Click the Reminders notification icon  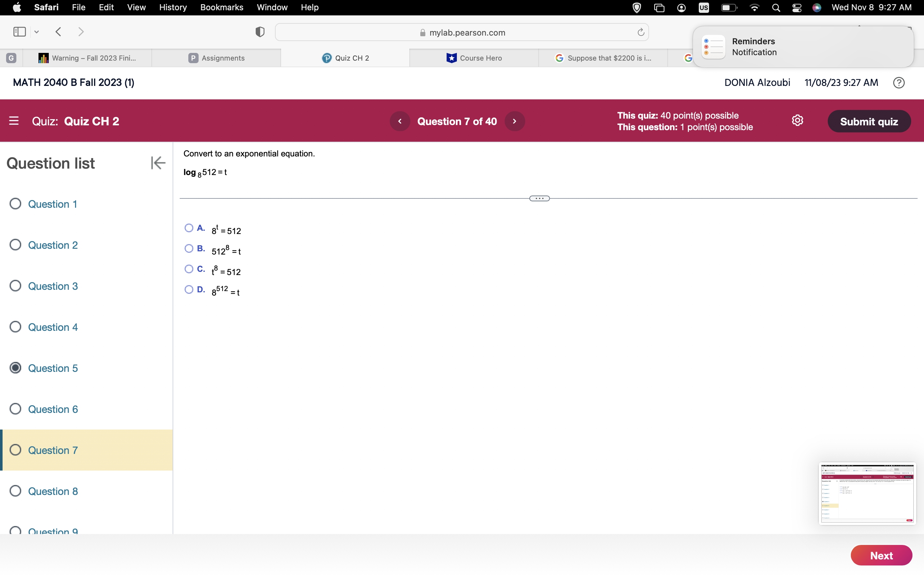(x=713, y=46)
